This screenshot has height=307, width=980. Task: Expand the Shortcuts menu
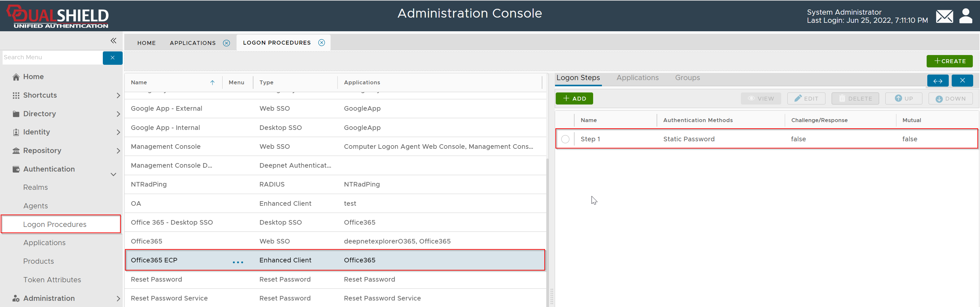pyautogui.click(x=118, y=95)
